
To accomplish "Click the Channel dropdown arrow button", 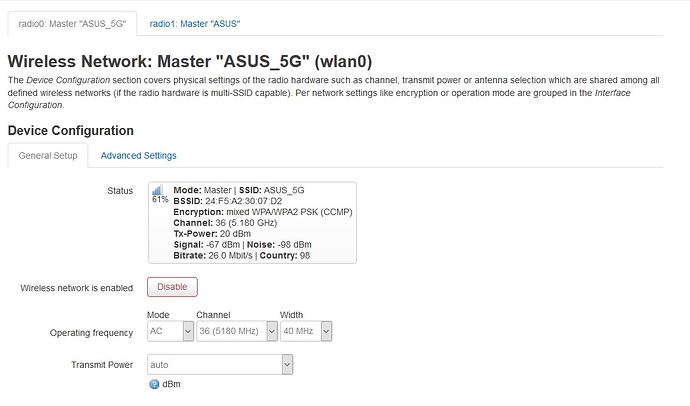I will coord(272,331).
